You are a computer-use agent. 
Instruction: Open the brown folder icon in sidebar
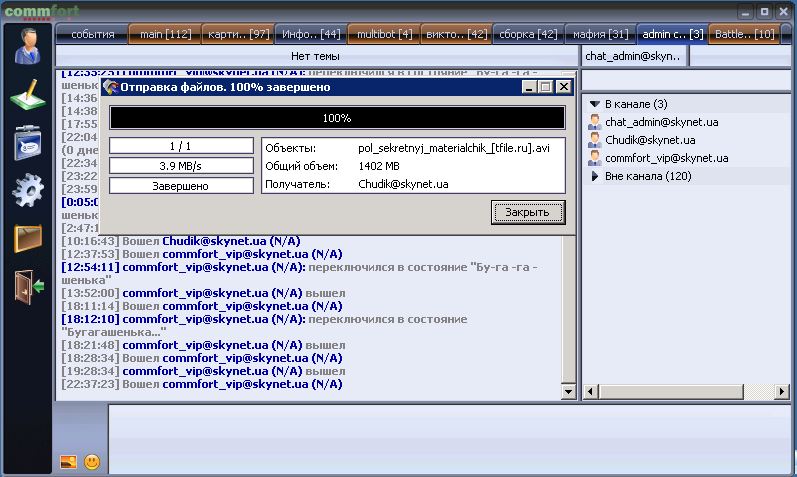[28, 238]
